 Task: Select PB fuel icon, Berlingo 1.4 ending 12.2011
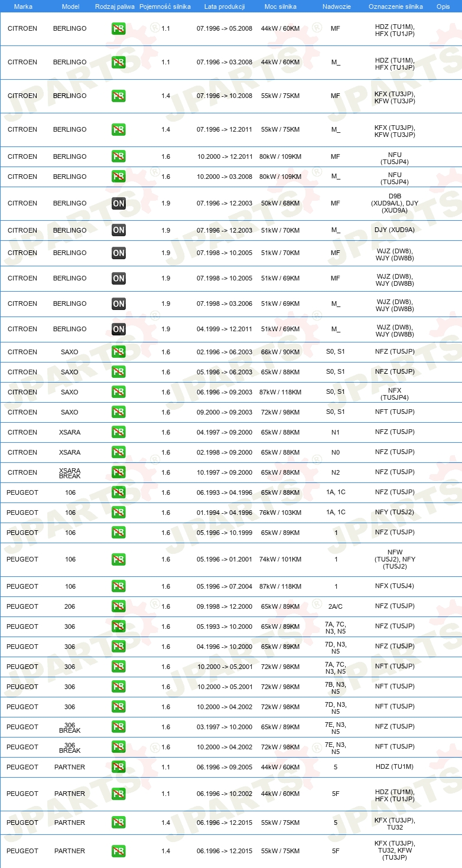(x=119, y=129)
